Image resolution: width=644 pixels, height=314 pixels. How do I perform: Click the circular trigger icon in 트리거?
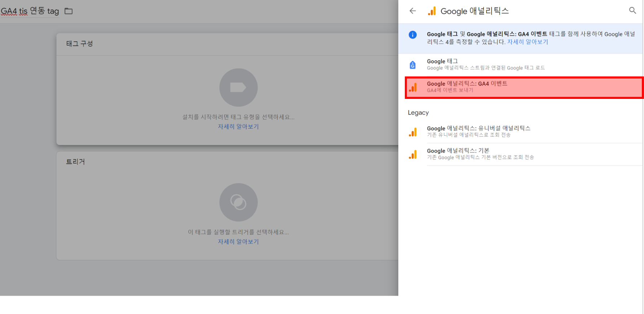click(238, 202)
